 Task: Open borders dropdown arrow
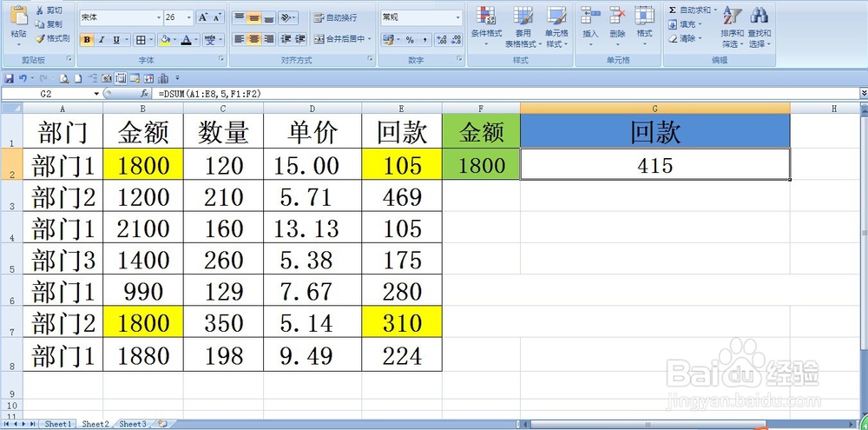[x=152, y=40]
